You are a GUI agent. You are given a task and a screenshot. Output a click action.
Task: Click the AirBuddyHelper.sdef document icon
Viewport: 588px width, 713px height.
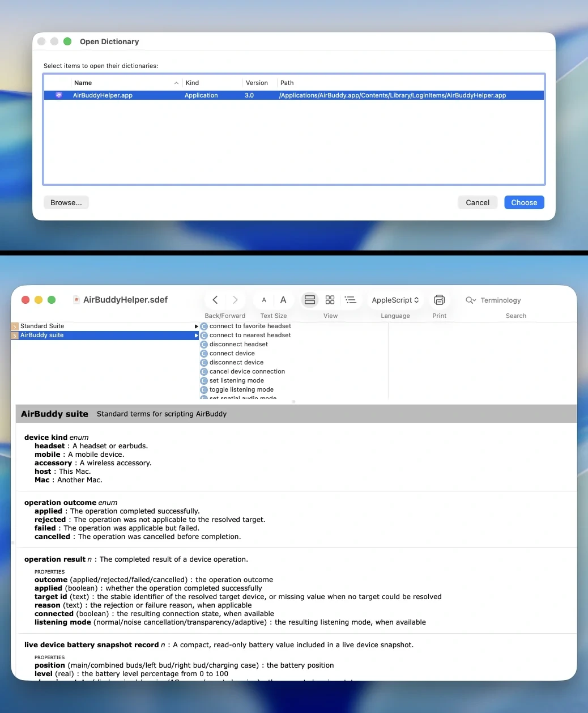tap(76, 300)
